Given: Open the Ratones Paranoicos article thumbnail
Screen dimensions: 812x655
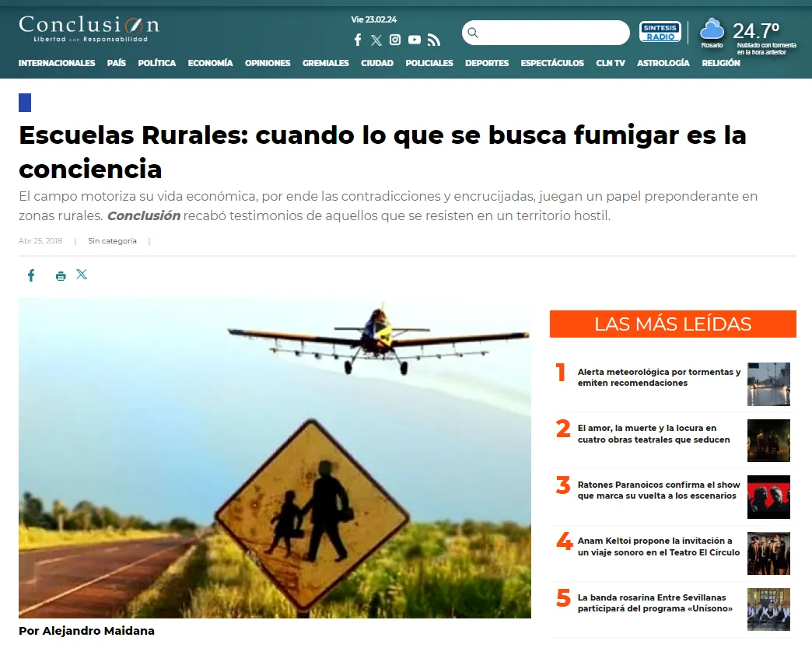Looking at the screenshot, I should pyautogui.click(x=768, y=497).
